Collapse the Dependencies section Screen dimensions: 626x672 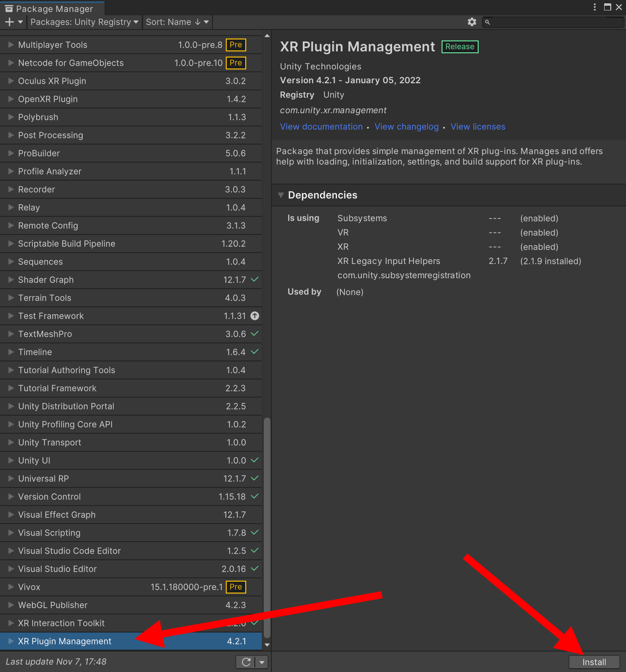[x=281, y=195]
